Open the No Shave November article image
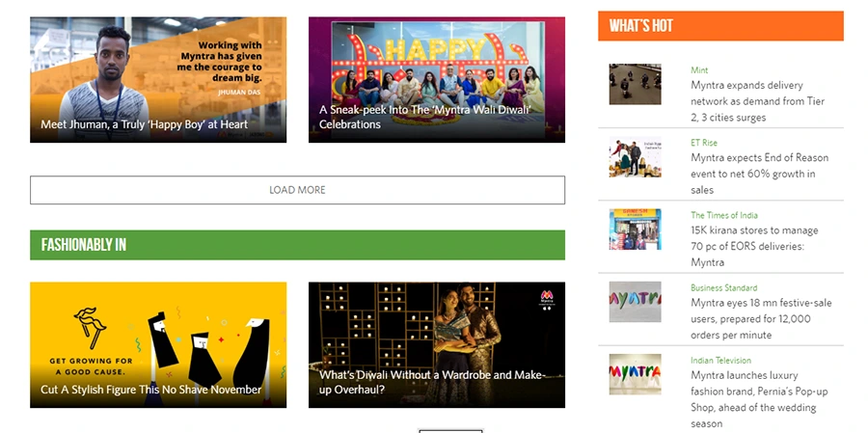The height and width of the screenshot is (433, 868). coord(157,328)
